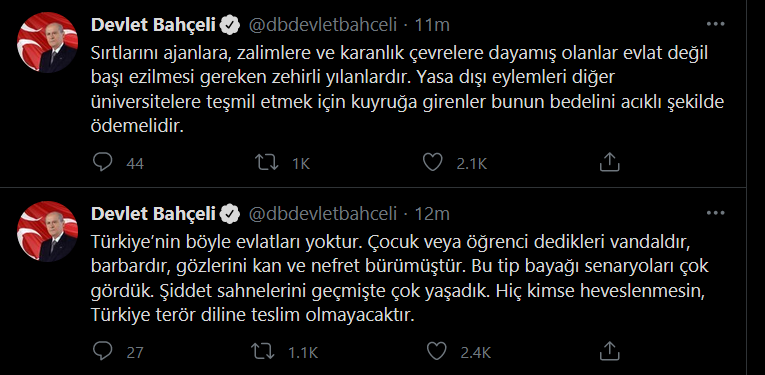The image size is (765, 375).
Task: Share the first tweet via the share icon
Action: (x=609, y=162)
